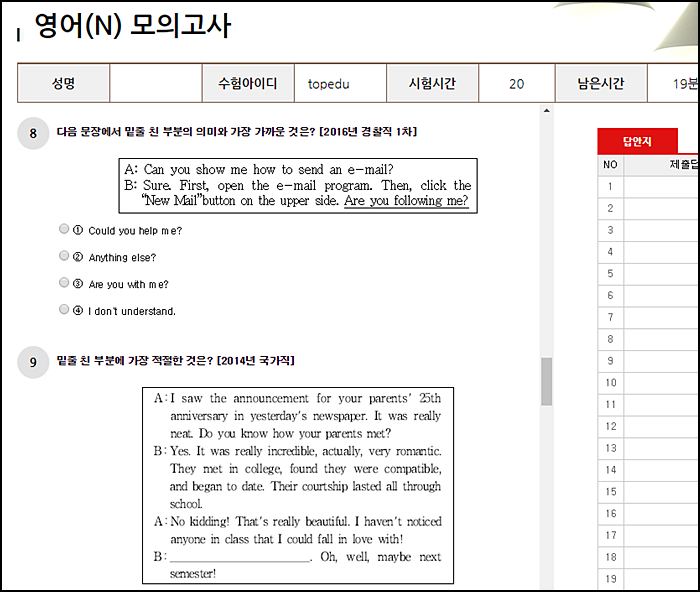Click the question 8 dialogue box

pyautogui.click(x=298, y=185)
